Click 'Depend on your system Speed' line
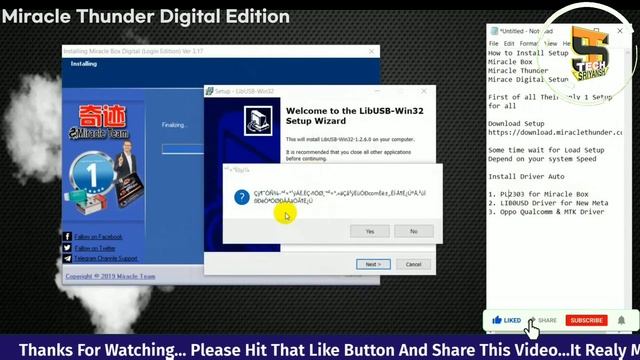The image size is (640, 360). [542, 159]
